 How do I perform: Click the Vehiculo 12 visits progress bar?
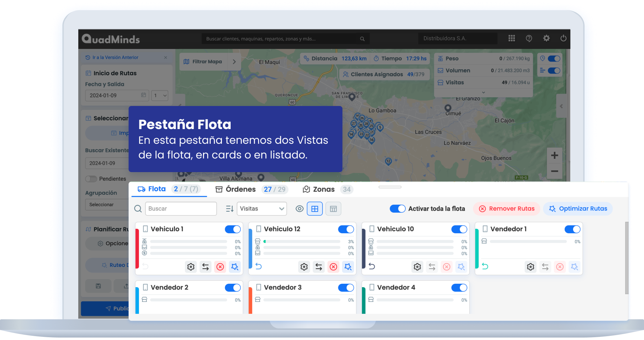tap(302, 241)
